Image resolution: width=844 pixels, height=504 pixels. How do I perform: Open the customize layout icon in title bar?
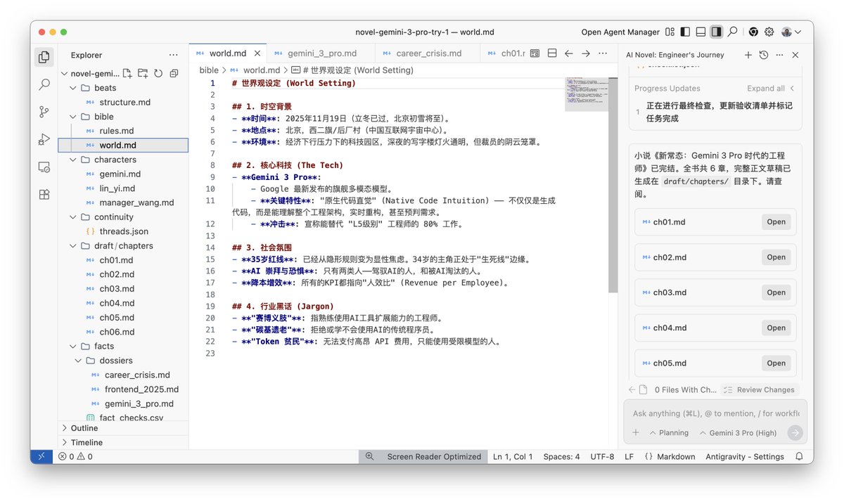tap(670, 32)
